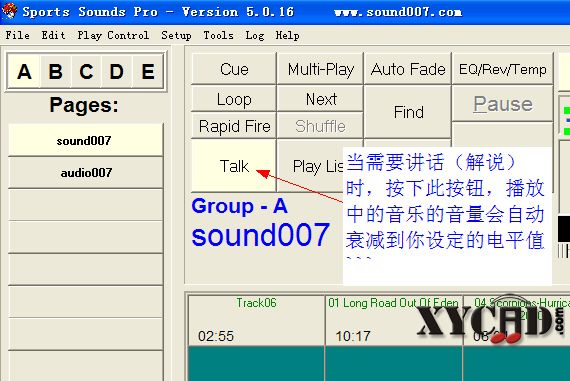
Task: Open the Log menu
Action: pyautogui.click(x=255, y=35)
